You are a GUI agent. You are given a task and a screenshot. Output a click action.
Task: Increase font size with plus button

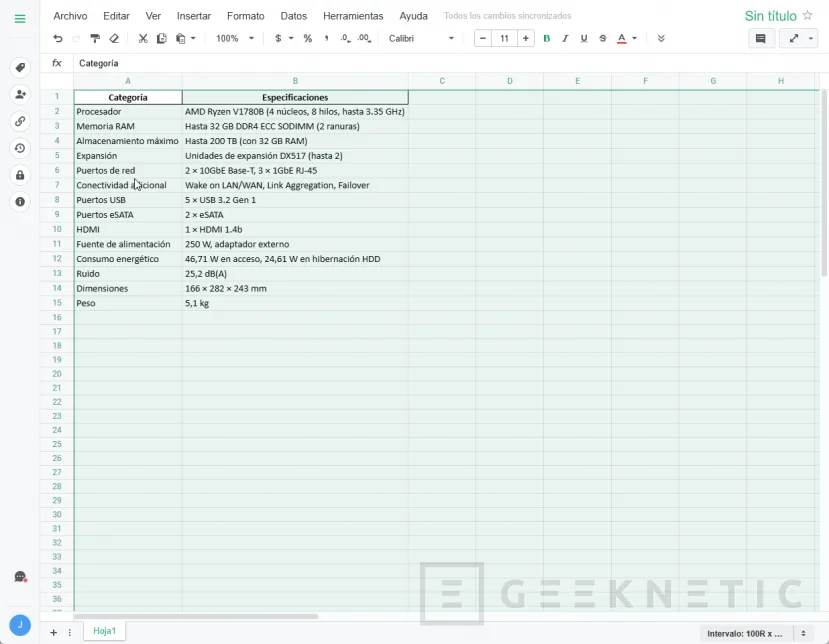point(526,39)
